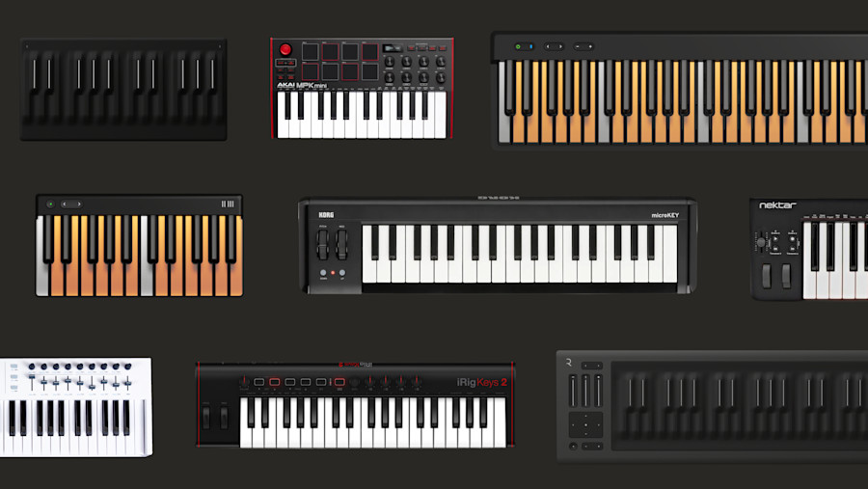Click the battery bars icon on small LUMI keyboard
Image resolution: width=868 pixels, height=489 pixels.
click(228, 204)
